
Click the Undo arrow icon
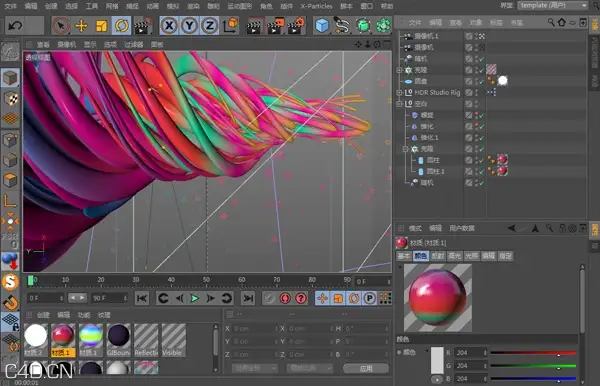point(15,26)
